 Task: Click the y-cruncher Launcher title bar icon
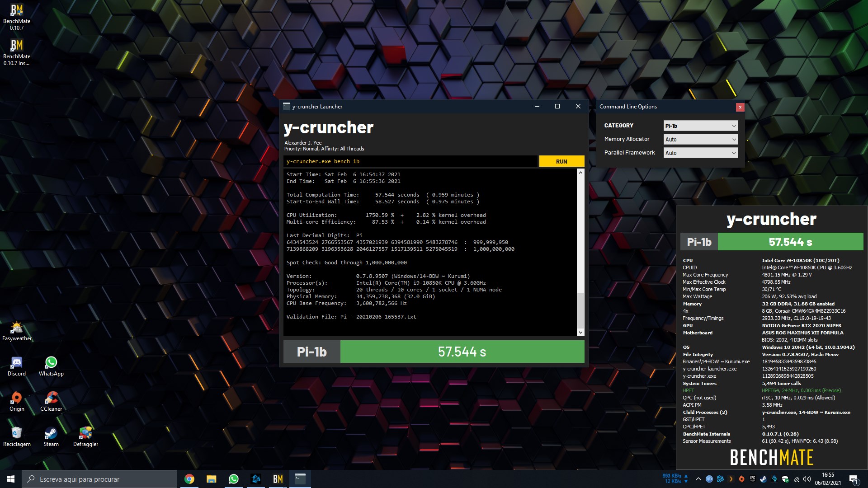coord(286,106)
